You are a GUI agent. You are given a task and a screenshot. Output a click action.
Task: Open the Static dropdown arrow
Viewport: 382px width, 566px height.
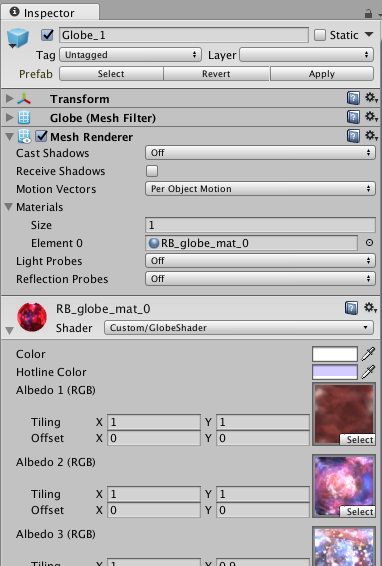(369, 35)
